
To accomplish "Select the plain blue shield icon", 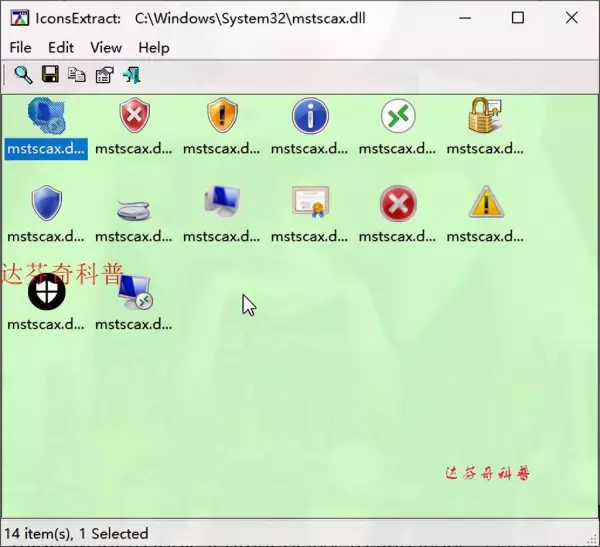I will (x=47, y=203).
